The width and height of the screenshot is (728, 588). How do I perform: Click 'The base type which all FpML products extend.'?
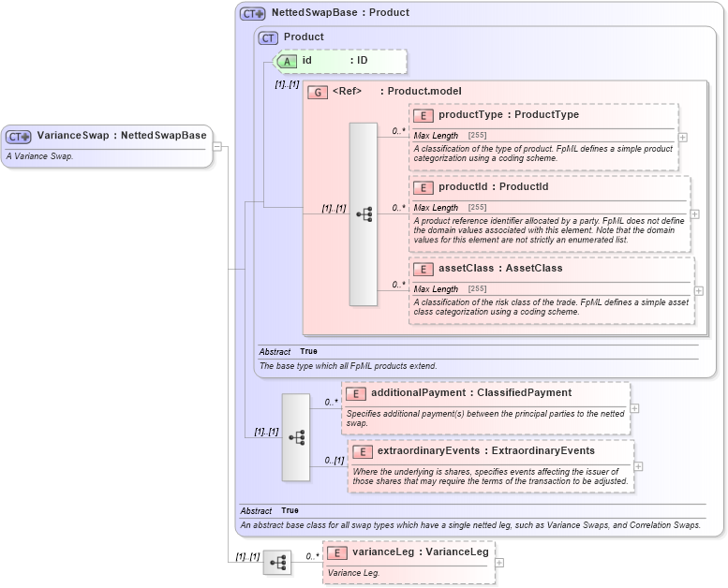click(349, 366)
